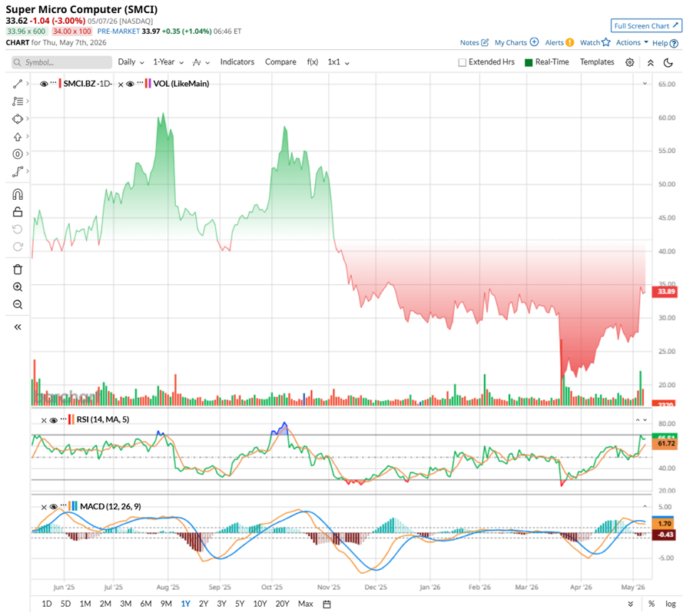This screenshot has width=693, height=616.
Task: Open the Indicators menu
Action: 237,62
